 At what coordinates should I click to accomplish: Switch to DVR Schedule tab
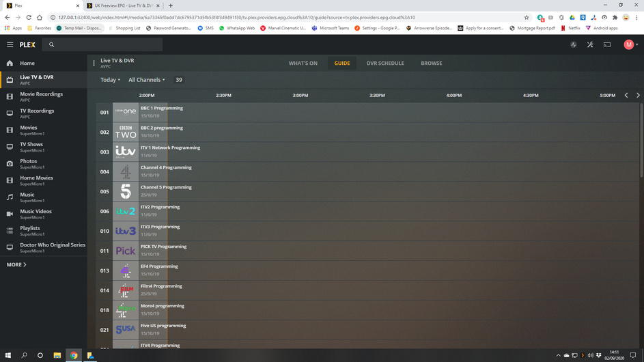385,64
